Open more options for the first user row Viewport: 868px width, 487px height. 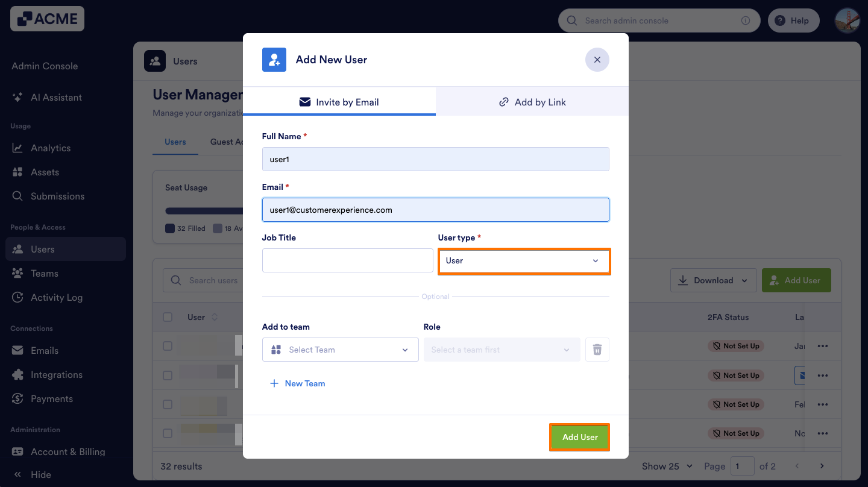pos(823,346)
